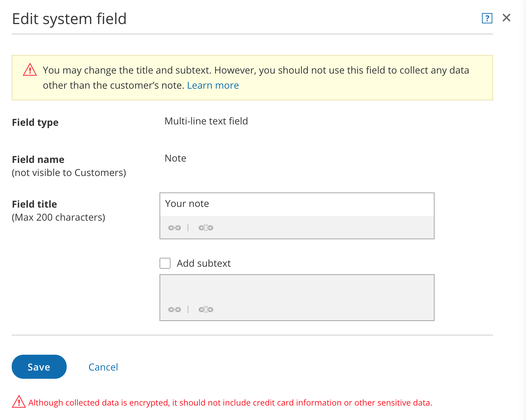This screenshot has width=526, height=420.
Task: Insert link in Field title editor
Action: 175,228
